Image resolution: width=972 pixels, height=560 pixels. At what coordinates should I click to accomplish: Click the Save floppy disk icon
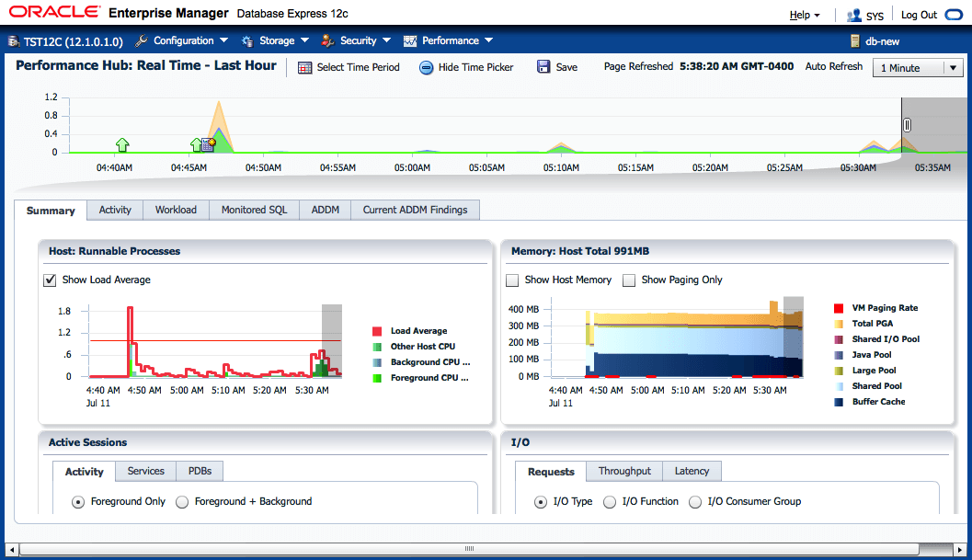[543, 67]
